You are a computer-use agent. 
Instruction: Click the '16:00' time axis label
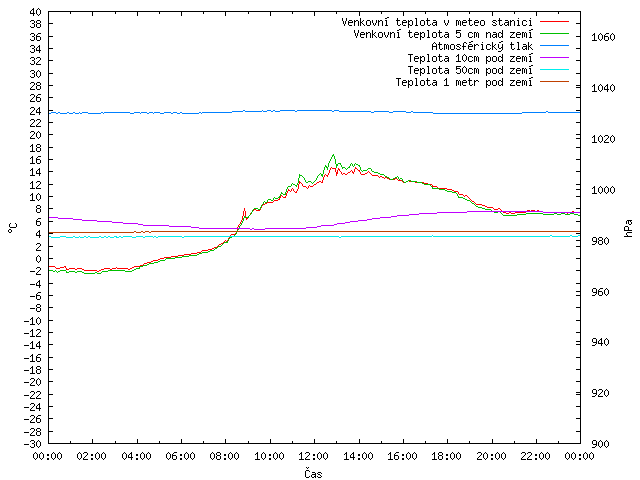pos(402,456)
